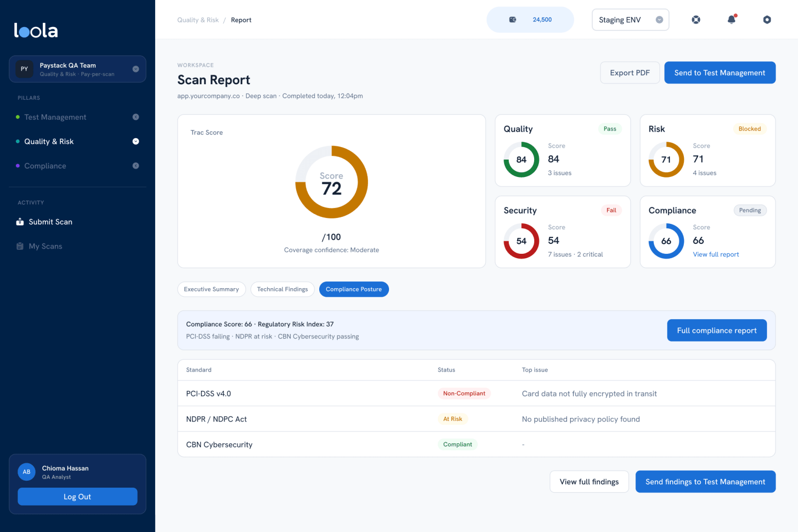Image resolution: width=798 pixels, height=532 pixels.
Task: Click the Security score 54 ring
Action: (x=521, y=241)
